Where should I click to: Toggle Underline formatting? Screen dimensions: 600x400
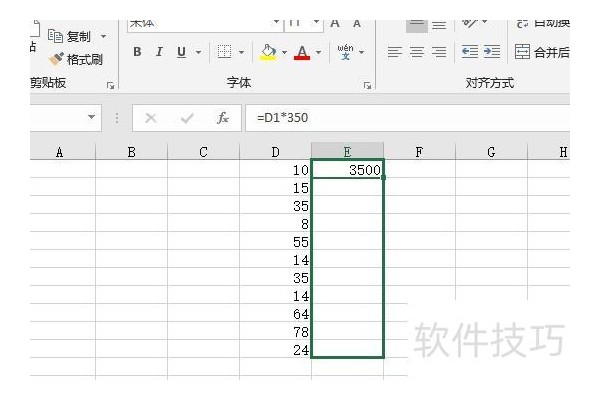pyautogui.click(x=181, y=52)
